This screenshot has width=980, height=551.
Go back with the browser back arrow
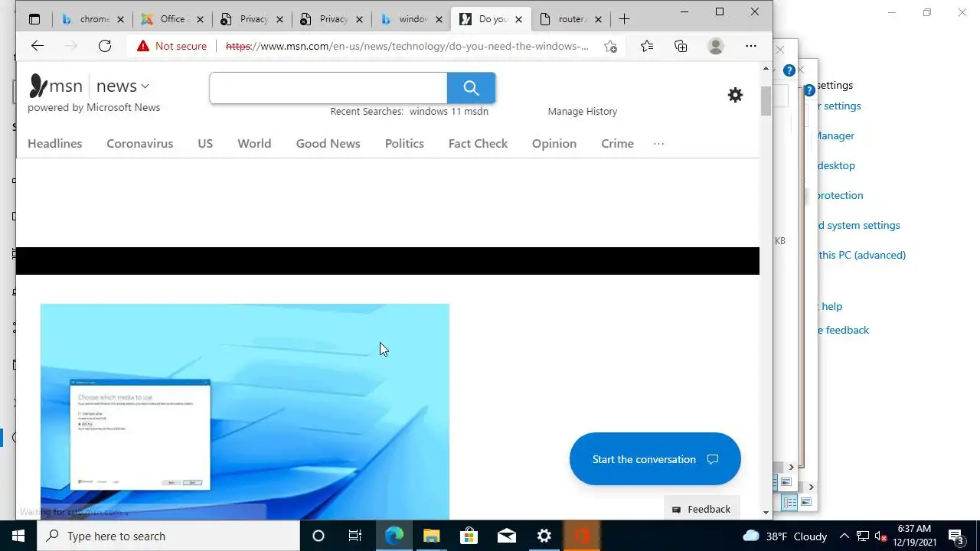37,46
